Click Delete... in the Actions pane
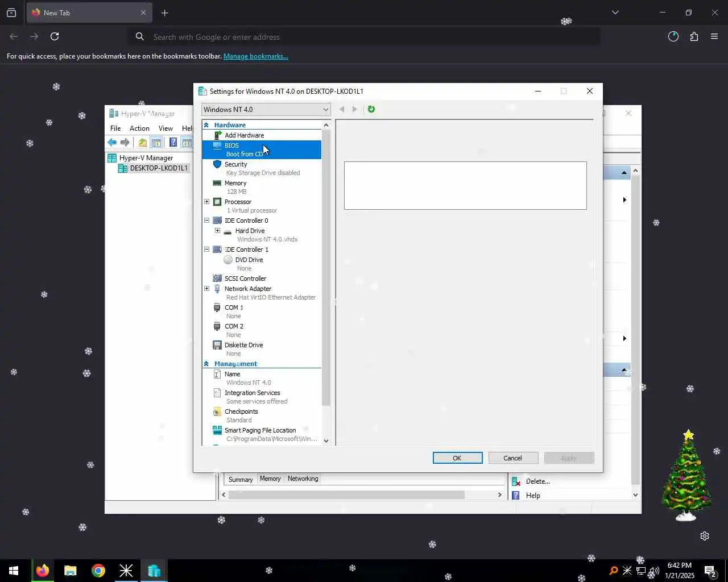Viewport: 728px width, 582px height. pos(537,481)
